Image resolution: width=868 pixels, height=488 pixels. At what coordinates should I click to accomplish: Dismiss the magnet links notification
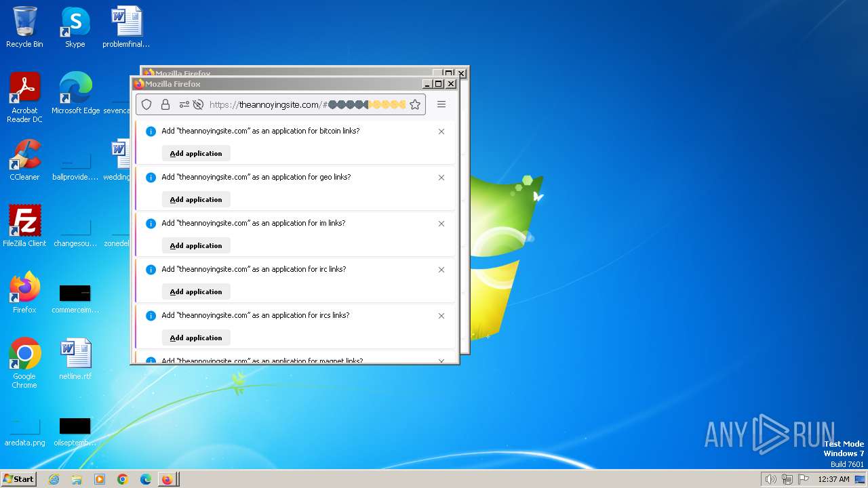(441, 361)
